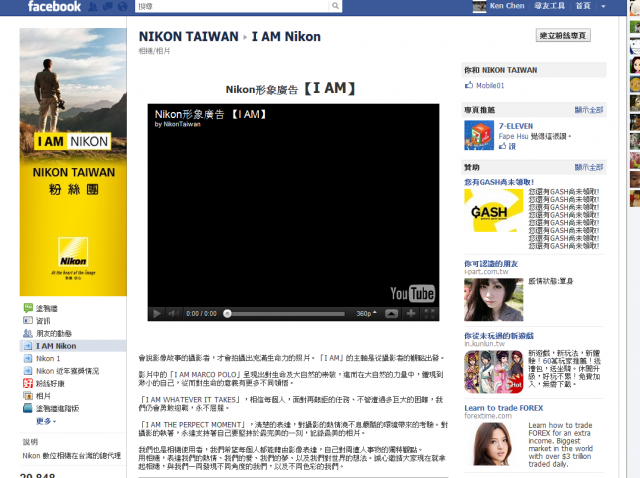Viewport: 640px width, 478px height.
Task: Click the video title inside the player
Action: [x=211, y=114]
